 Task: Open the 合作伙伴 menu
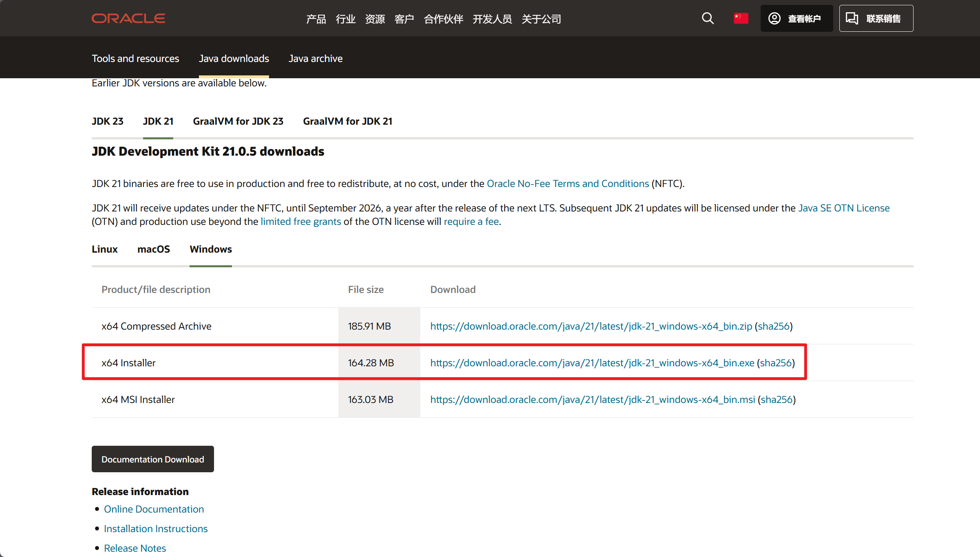444,19
